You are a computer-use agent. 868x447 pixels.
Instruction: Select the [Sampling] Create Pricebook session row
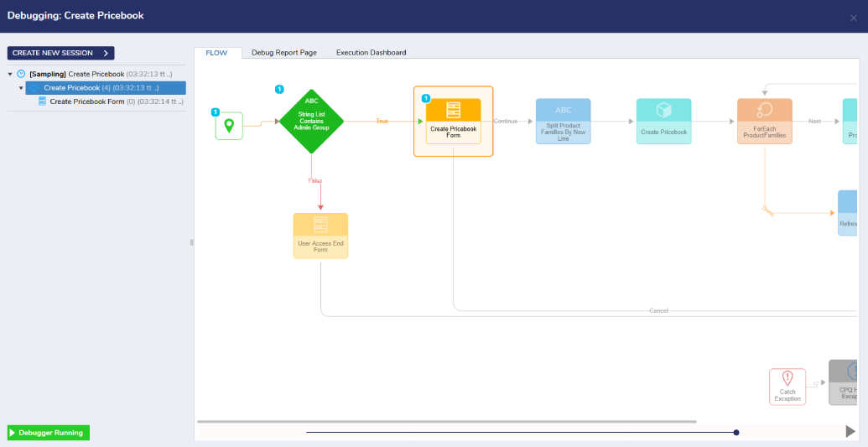coord(97,75)
